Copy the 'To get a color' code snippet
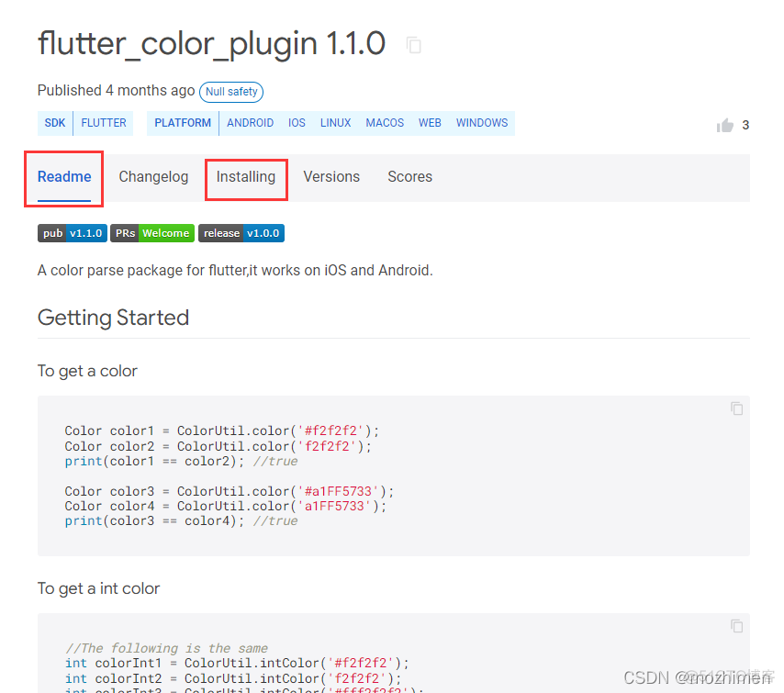The height and width of the screenshot is (693, 784). (x=736, y=408)
